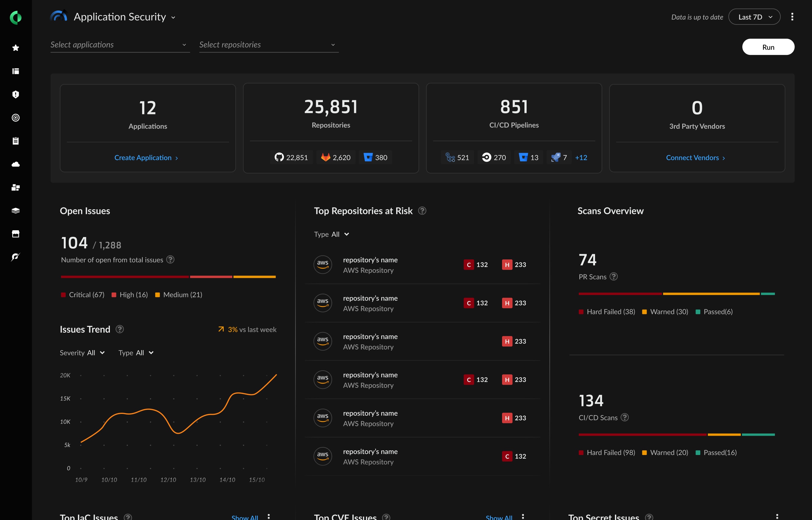Click Create Application link in Applications panel
This screenshot has width=812, height=520.
147,157
